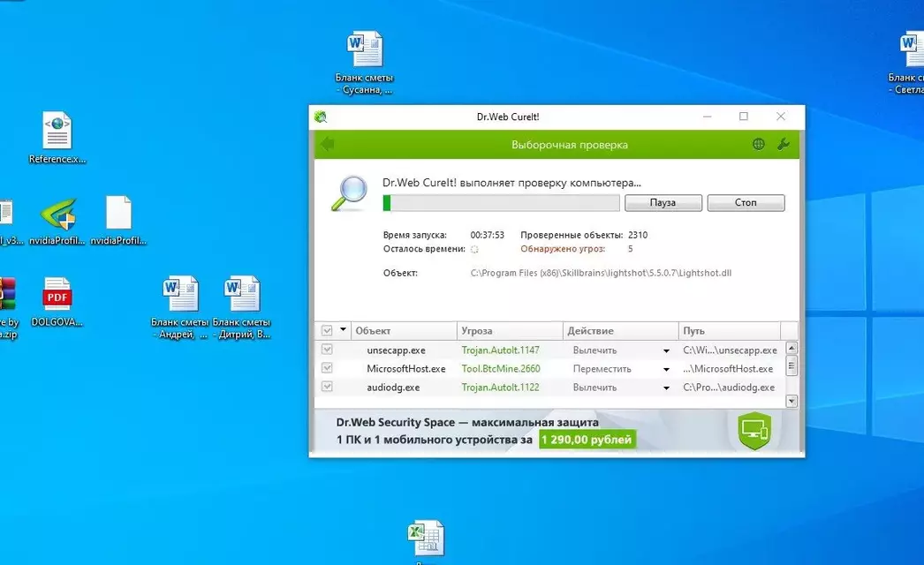Click the threat list scrollbar thumb

point(791,365)
